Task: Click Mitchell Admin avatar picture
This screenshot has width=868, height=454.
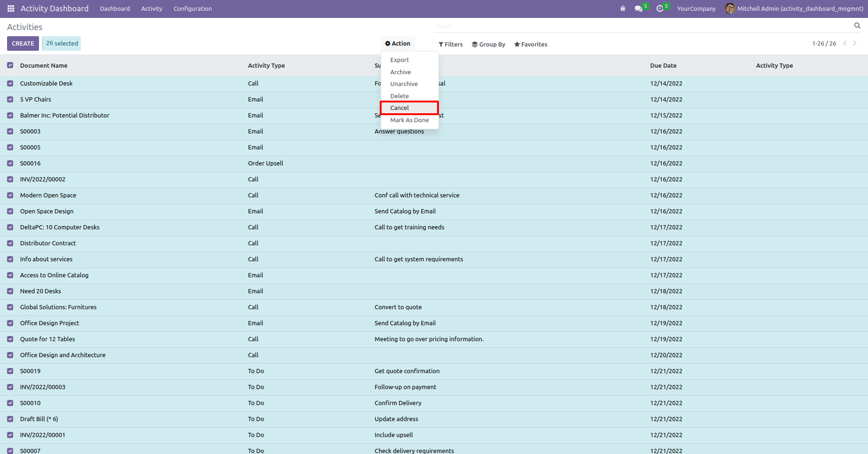Action: 729,8
